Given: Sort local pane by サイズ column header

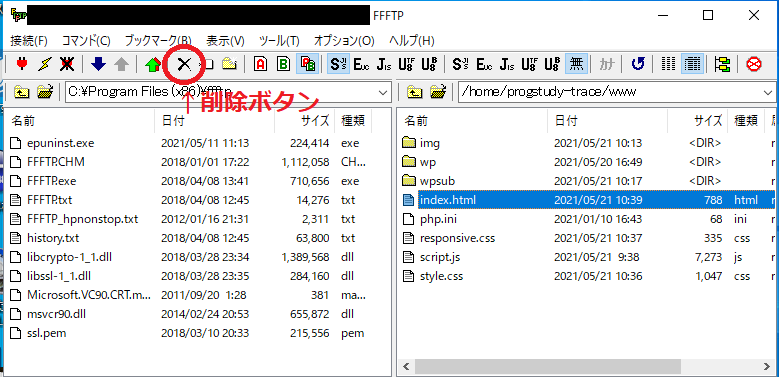Looking at the screenshot, I should coord(305,121).
